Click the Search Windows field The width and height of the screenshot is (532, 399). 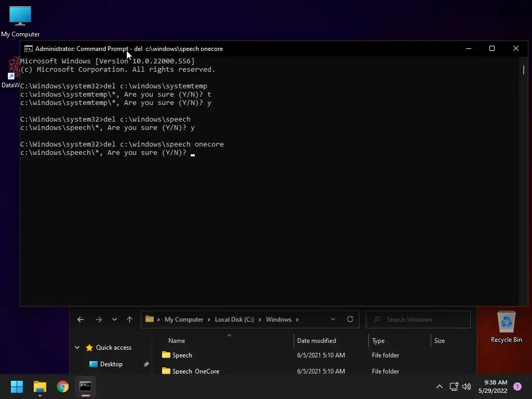point(418,320)
